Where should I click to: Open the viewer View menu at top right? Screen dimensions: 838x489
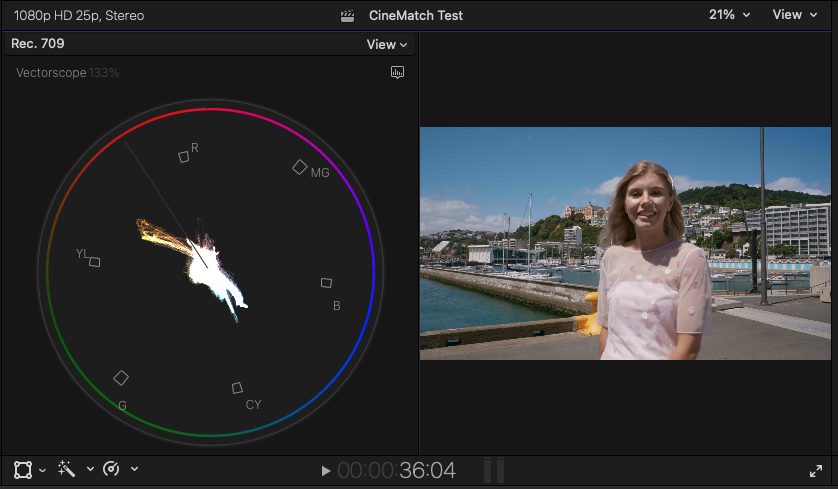(x=793, y=15)
